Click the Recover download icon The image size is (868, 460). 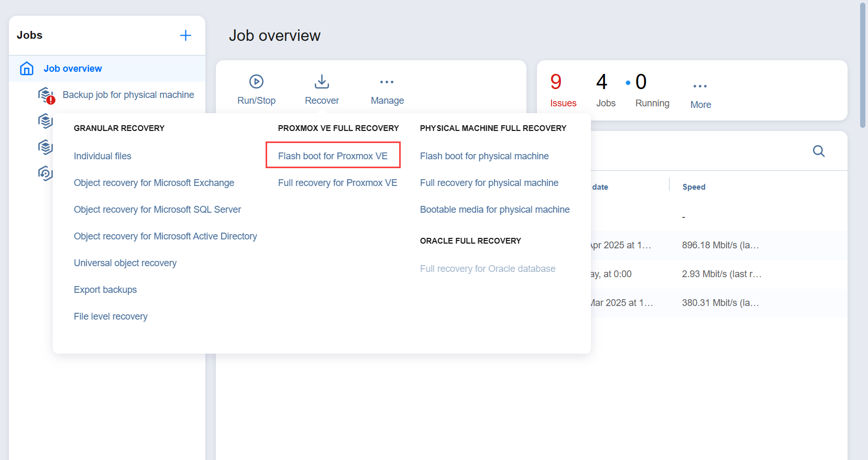322,82
